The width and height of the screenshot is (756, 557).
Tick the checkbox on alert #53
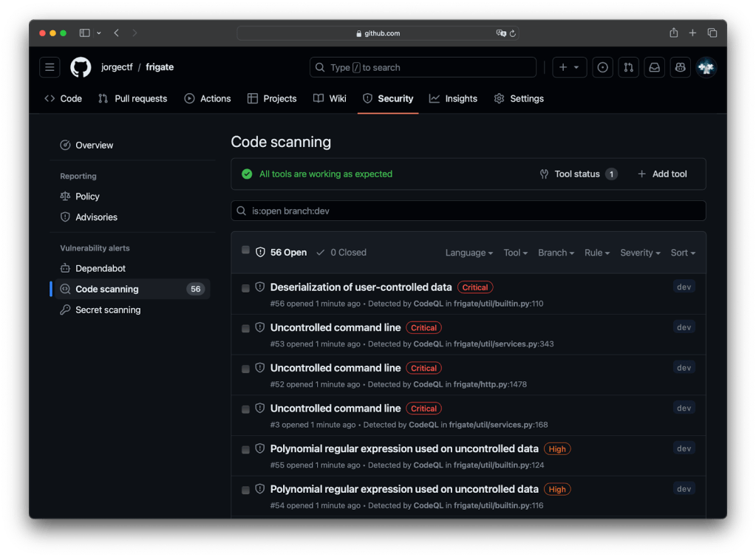point(245,327)
